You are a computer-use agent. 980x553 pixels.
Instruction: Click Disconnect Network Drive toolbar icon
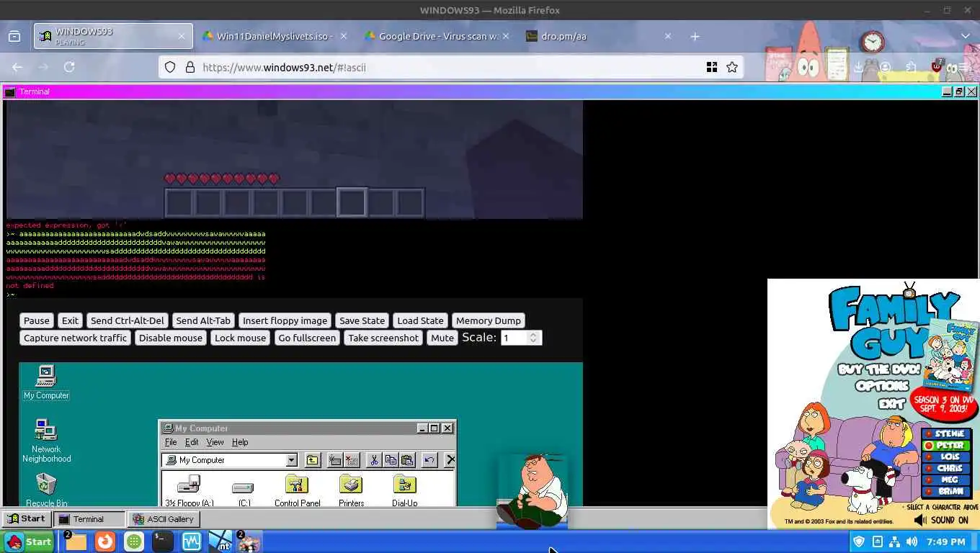pyautogui.click(x=351, y=460)
